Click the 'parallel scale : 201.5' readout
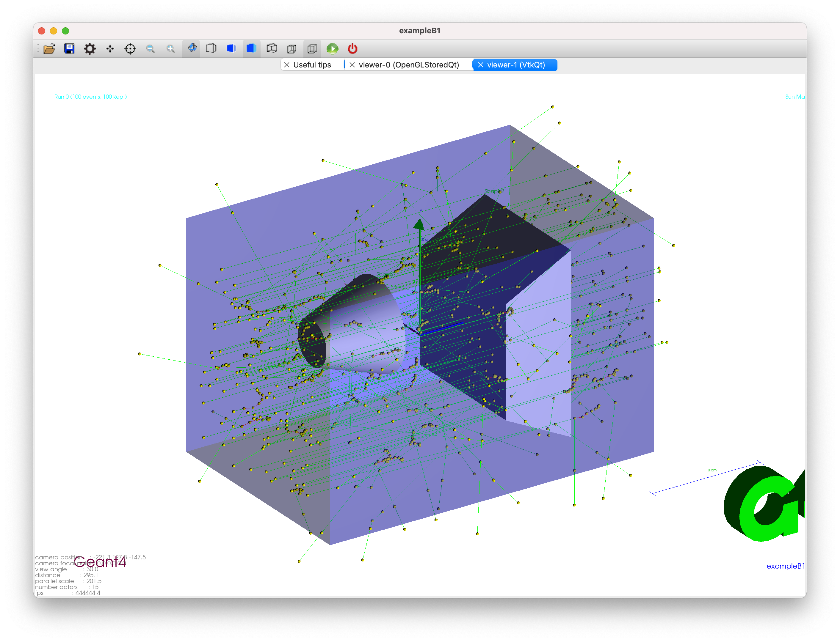The image size is (840, 642). click(68, 581)
